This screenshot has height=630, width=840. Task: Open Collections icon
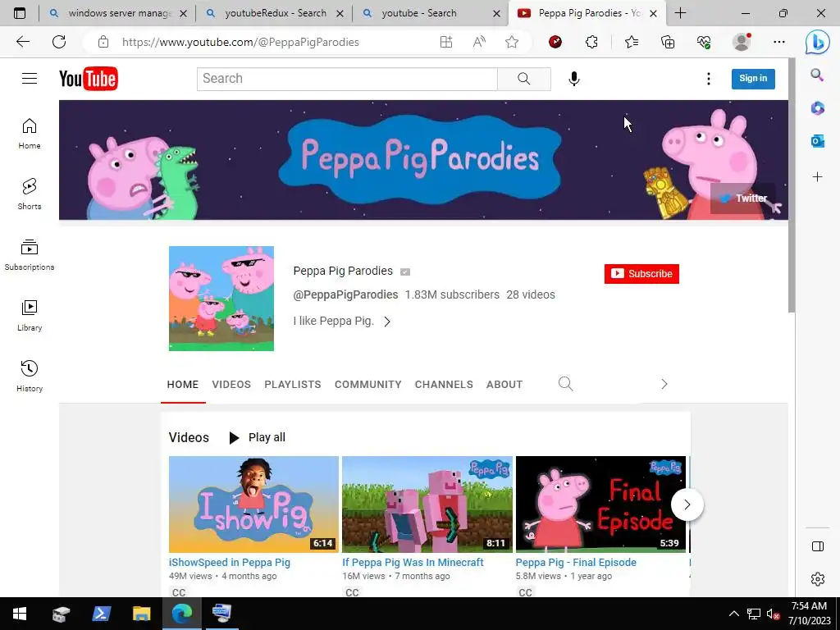tap(668, 42)
